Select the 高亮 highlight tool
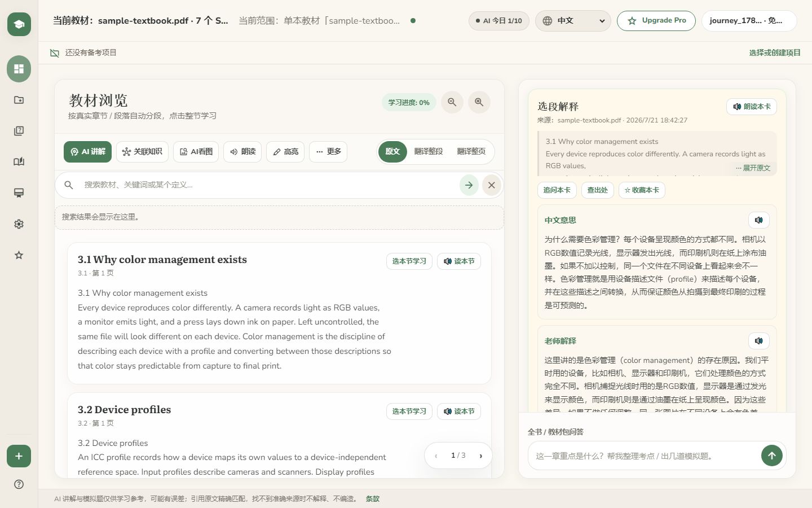812x508 pixels. pos(285,152)
